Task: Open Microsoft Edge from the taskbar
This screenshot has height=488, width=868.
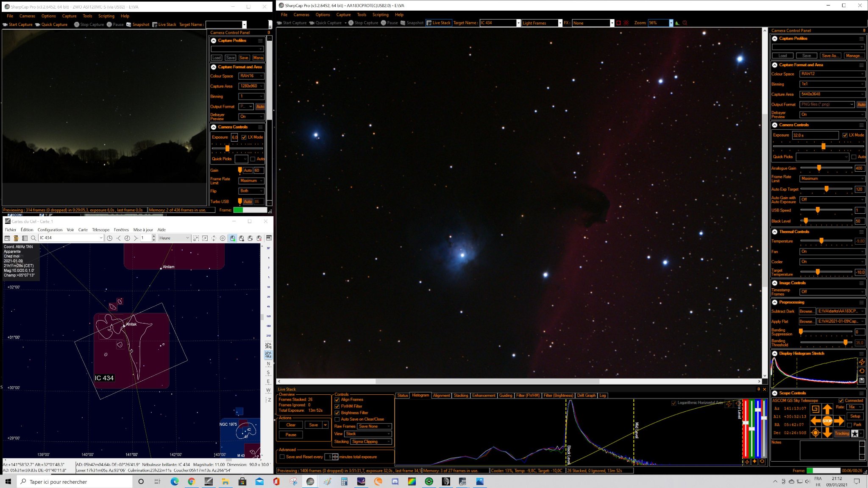Action: (175, 482)
